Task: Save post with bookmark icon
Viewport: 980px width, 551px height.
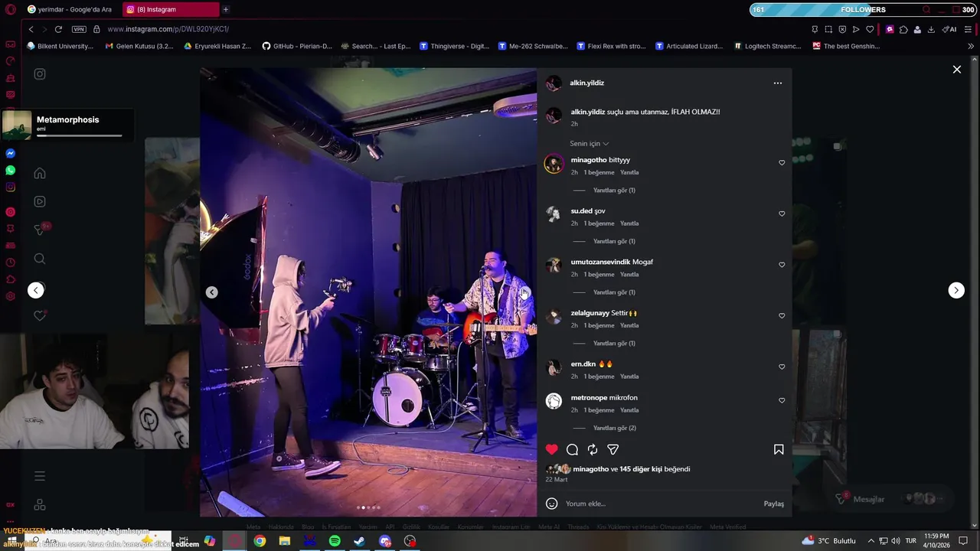Action: (779, 449)
